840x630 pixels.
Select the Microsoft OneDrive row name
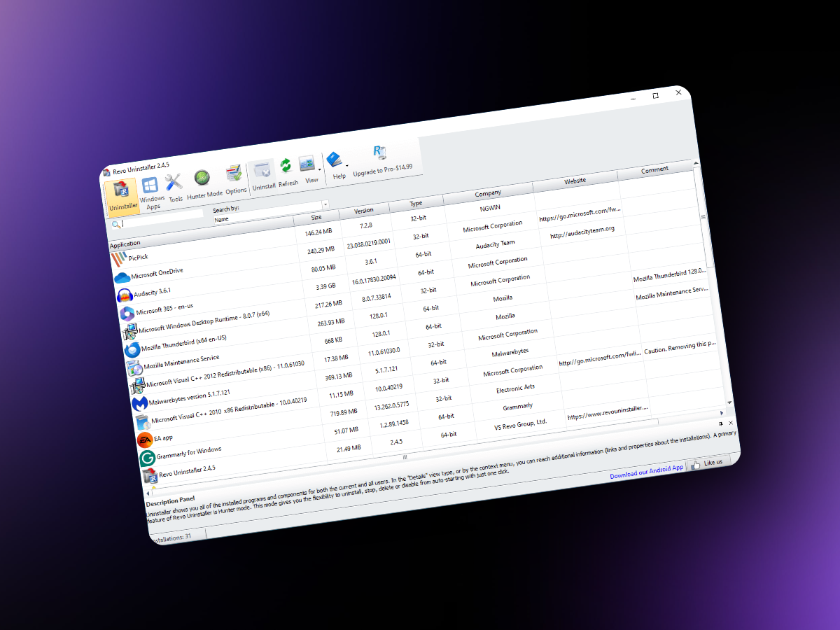tap(157, 272)
